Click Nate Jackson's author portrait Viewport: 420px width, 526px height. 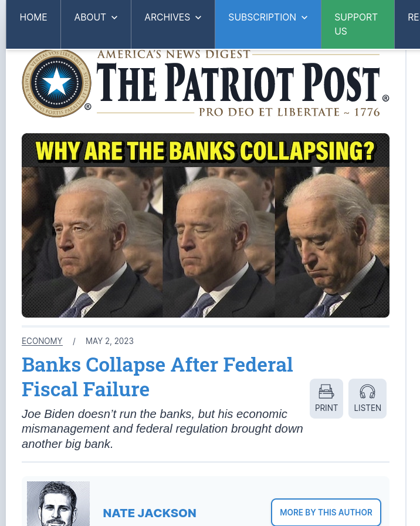[58, 504]
